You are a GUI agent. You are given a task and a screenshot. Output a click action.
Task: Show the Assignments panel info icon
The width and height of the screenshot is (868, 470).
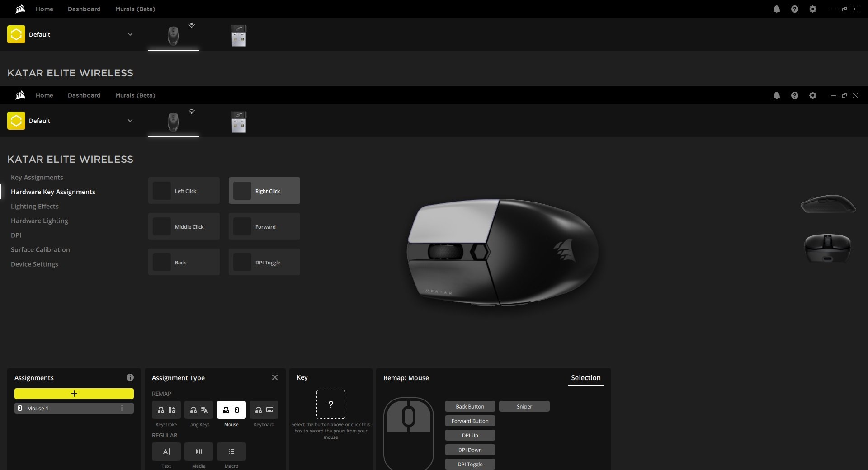(x=130, y=377)
